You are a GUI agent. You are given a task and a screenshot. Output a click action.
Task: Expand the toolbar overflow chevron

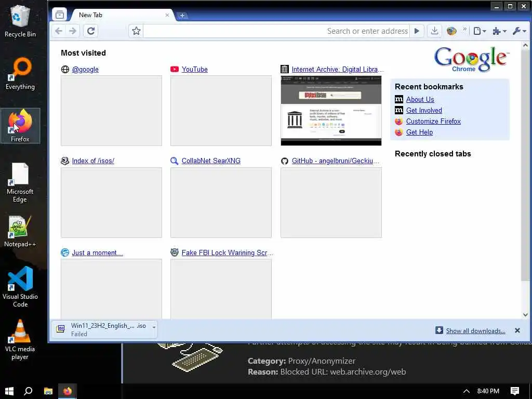pyautogui.click(x=464, y=30)
